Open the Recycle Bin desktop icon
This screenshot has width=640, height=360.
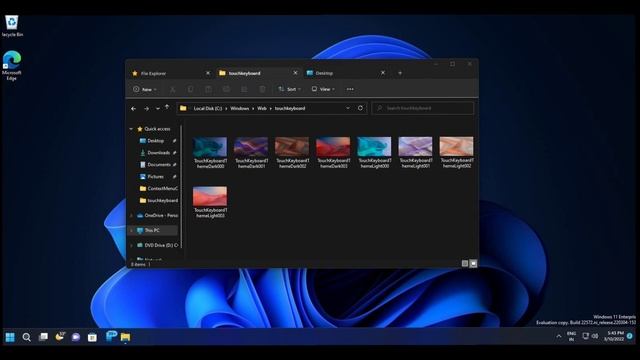12,26
